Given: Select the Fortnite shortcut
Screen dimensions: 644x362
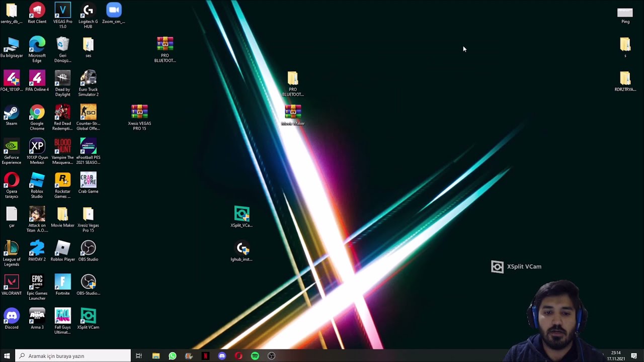Looking at the screenshot, I should (x=62, y=285).
